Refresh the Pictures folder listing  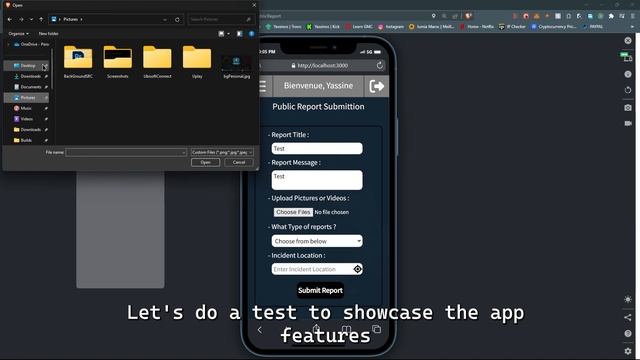pyautogui.click(x=177, y=19)
